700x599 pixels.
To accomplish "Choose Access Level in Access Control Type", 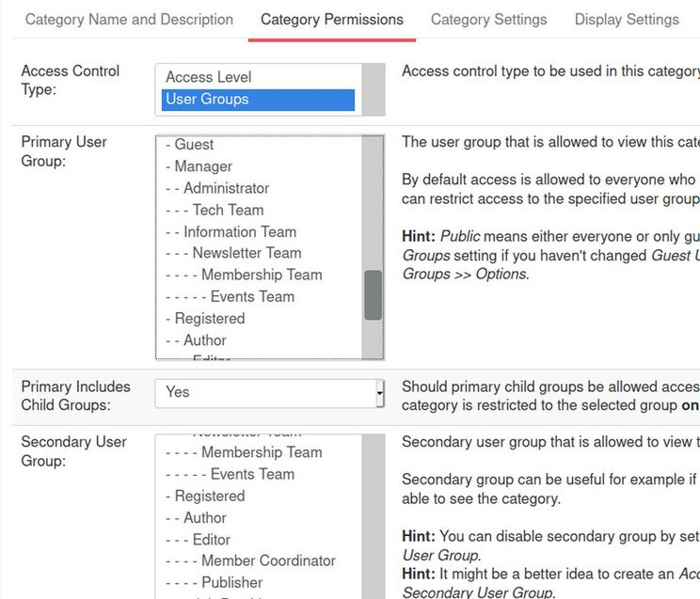I will [x=208, y=77].
